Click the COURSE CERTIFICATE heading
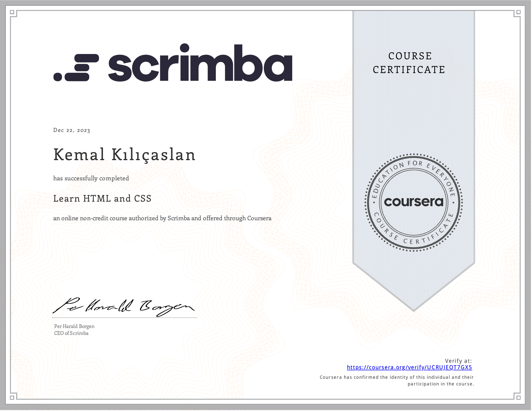Screen dimensions: 532x411 [x=409, y=63]
